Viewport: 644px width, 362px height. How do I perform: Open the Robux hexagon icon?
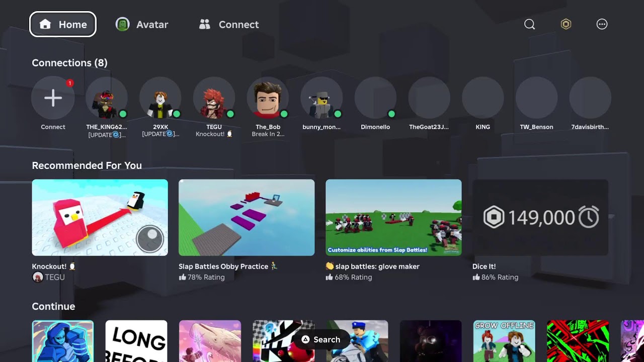pos(566,24)
